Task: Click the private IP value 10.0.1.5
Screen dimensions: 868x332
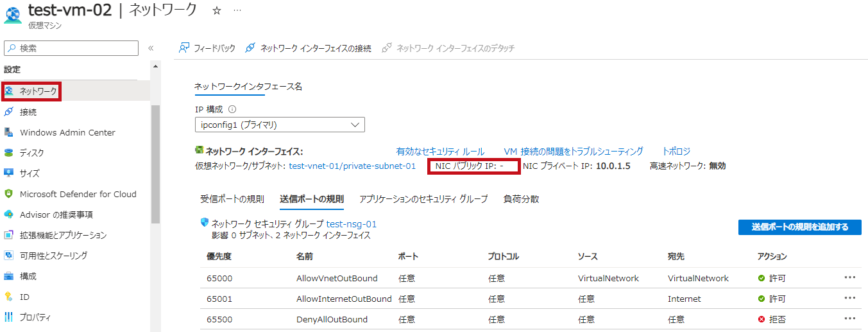Action: [x=613, y=166]
